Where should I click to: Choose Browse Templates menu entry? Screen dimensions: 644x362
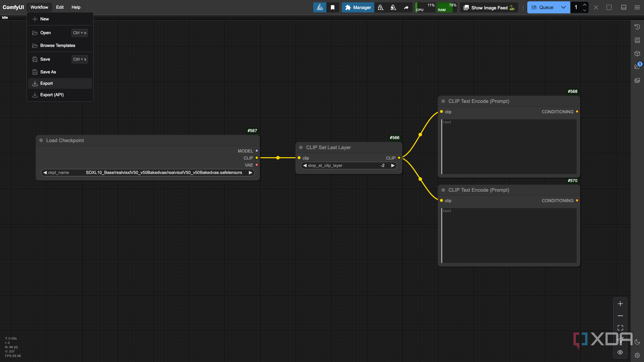tap(58, 46)
